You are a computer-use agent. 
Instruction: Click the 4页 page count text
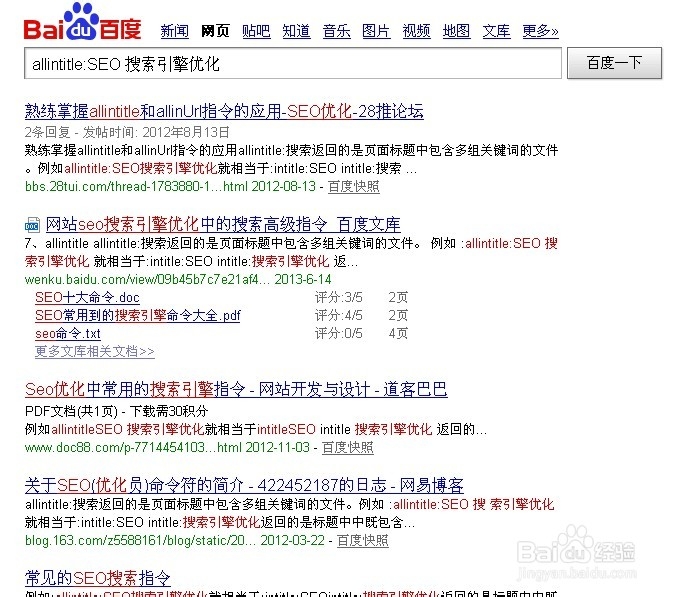pos(398,334)
